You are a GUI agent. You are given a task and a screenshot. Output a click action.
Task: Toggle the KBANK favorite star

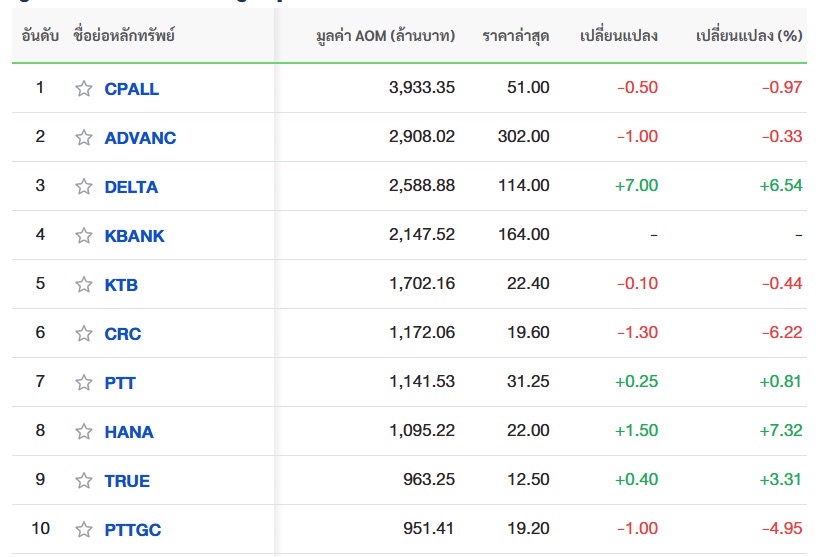(83, 235)
